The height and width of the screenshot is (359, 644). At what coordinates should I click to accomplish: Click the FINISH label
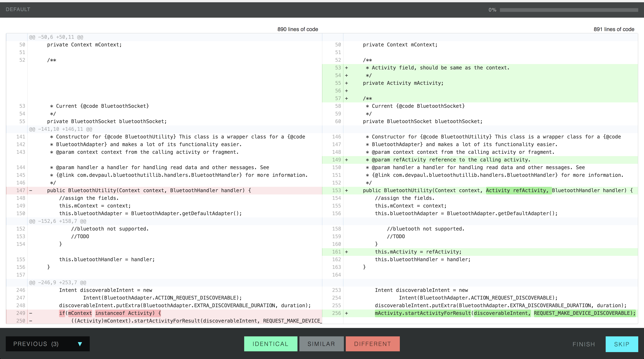(584, 344)
